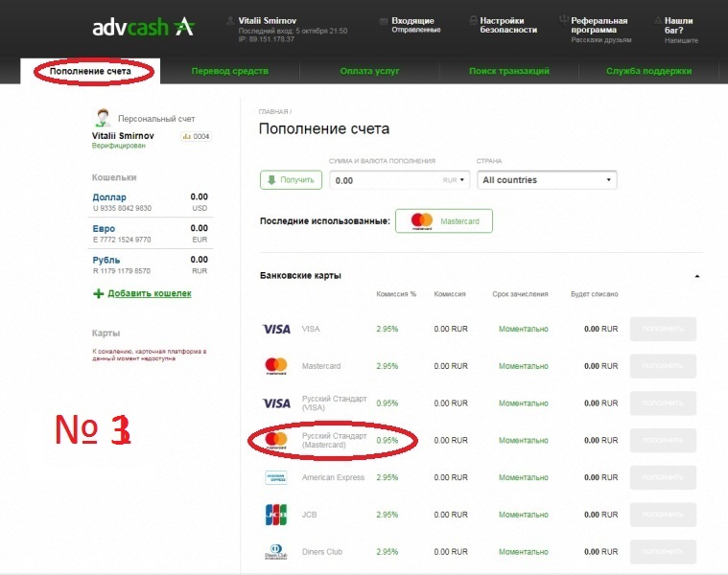This screenshot has width=728, height=575.
Task: Click the Реферальная программа link
Action: pos(599,25)
